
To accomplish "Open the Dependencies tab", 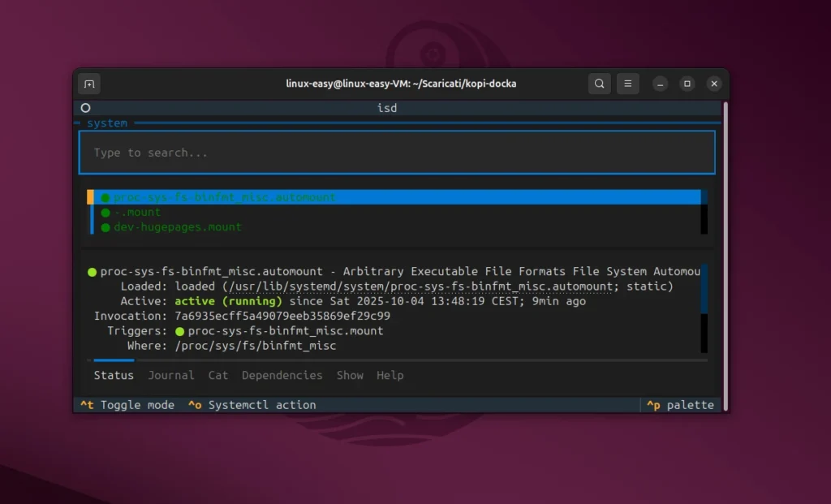I will point(282,375).
